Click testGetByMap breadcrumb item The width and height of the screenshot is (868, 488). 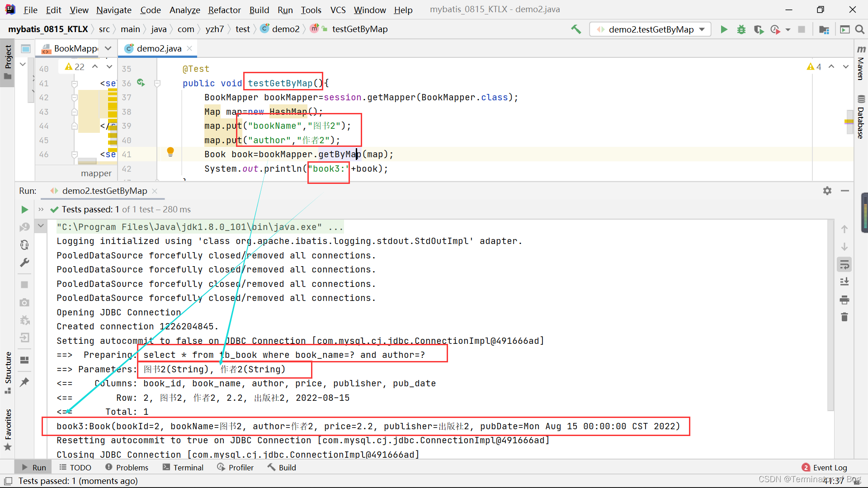360,29
